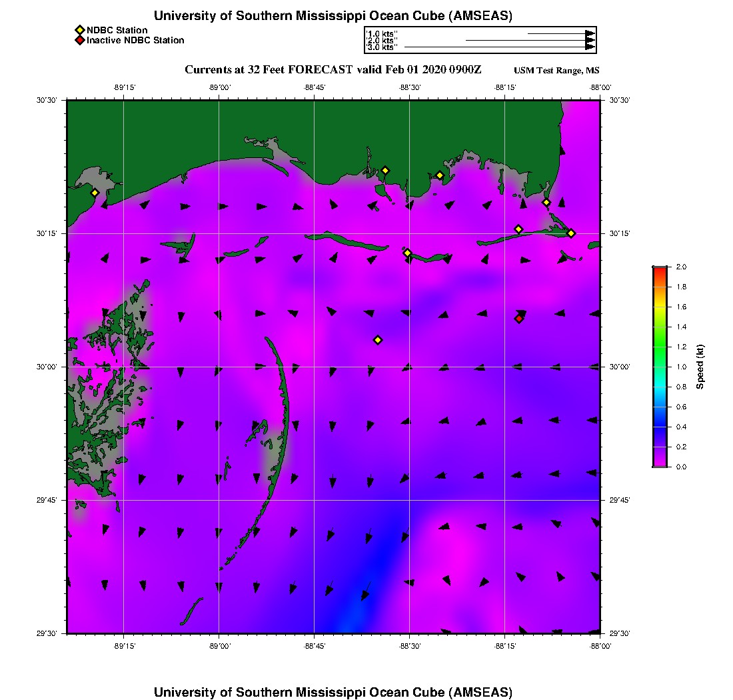Click the right axis label 30°15'

[x=620, y=233]
